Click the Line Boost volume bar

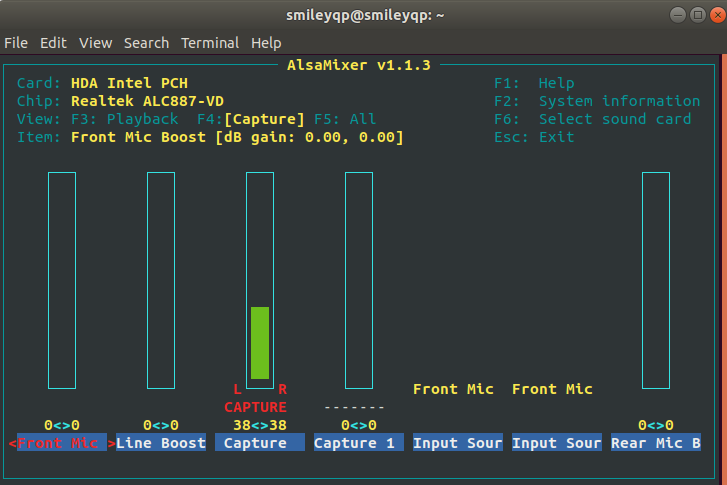point(161,280)
